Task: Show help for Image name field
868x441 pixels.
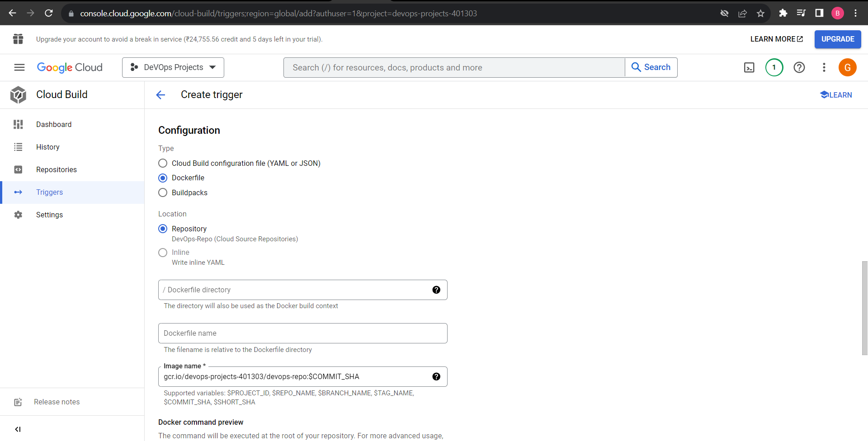Action: coord(436,377)
